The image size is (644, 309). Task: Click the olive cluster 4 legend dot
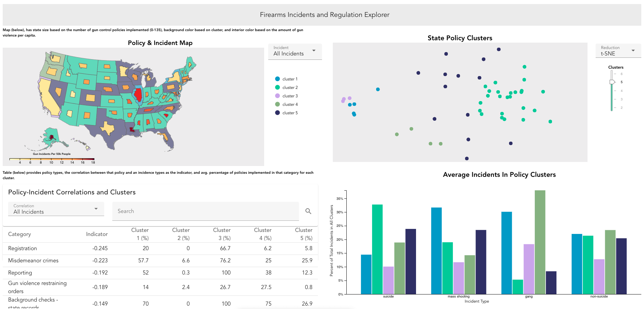[x=278, y=104]
